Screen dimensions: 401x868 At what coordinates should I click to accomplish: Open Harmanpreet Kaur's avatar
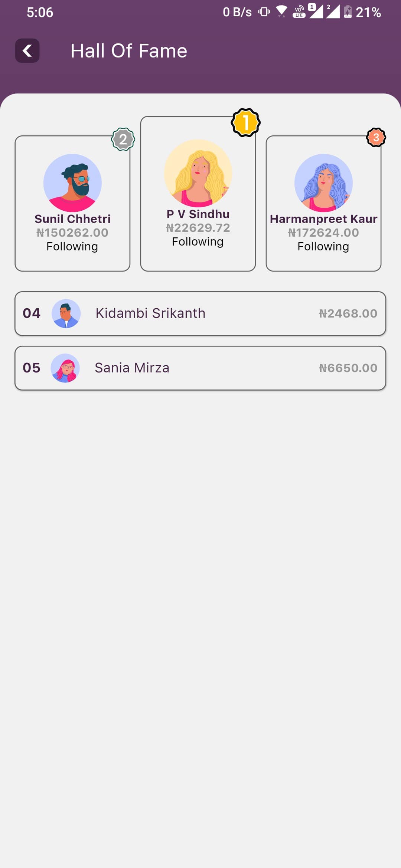323,183
